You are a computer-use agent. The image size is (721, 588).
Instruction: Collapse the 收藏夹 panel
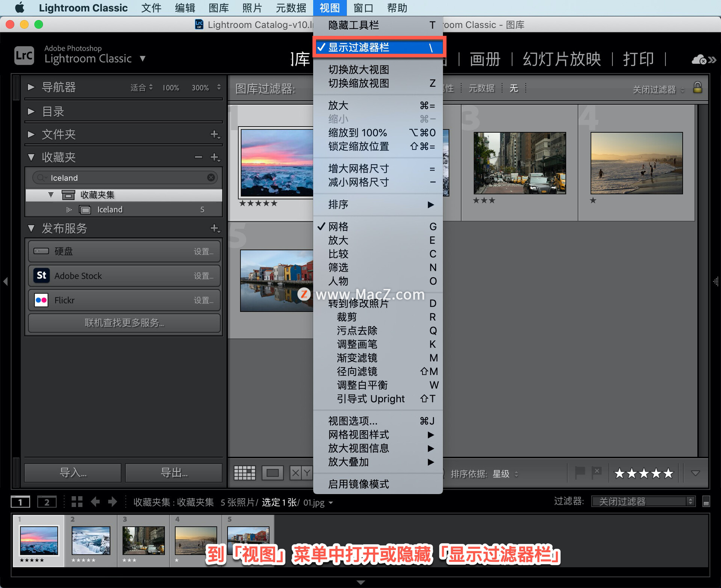31,157
